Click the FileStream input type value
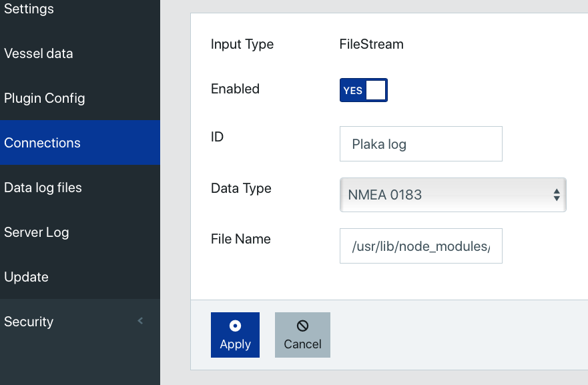The image size is (588, 385). tap(371, 44)
